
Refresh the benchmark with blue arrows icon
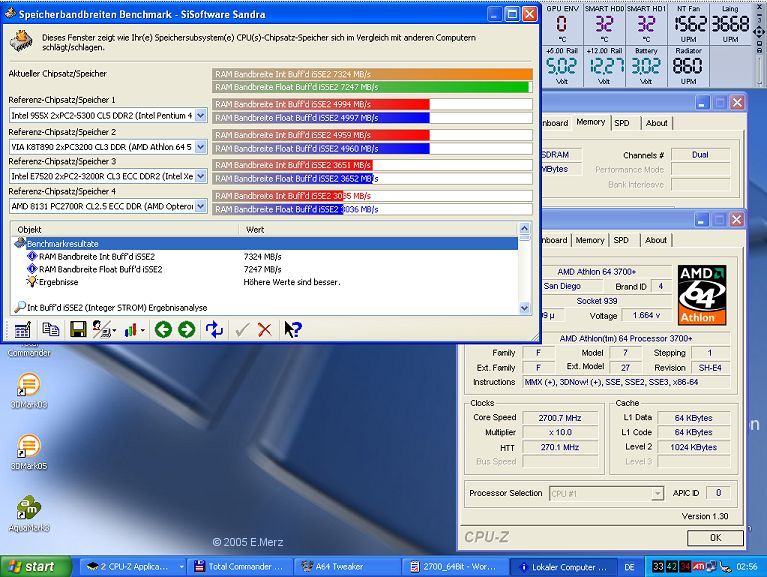214,330
